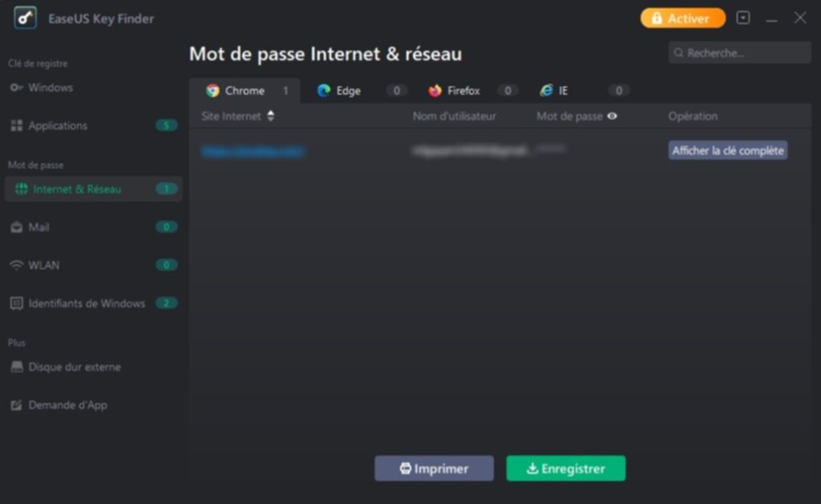Select the IE browser tab
Screen dimensions: 821x504
(584, 91)
